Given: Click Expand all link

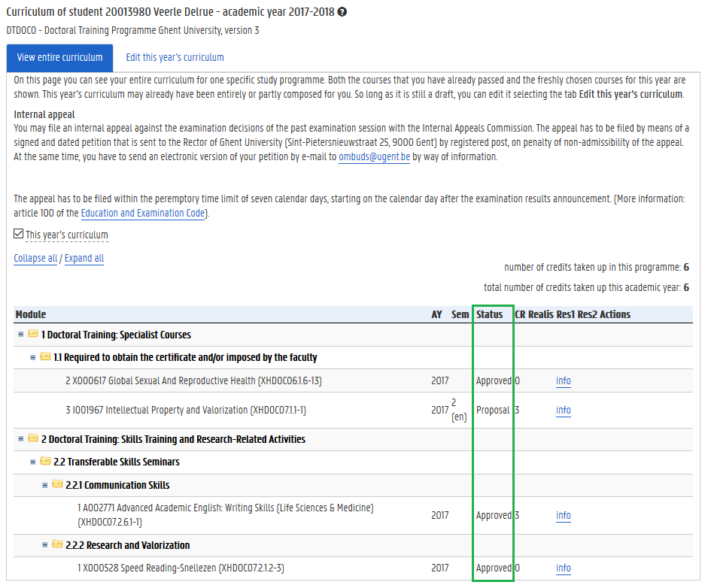Looking at the screenshot, I should (x=84, y=259).
